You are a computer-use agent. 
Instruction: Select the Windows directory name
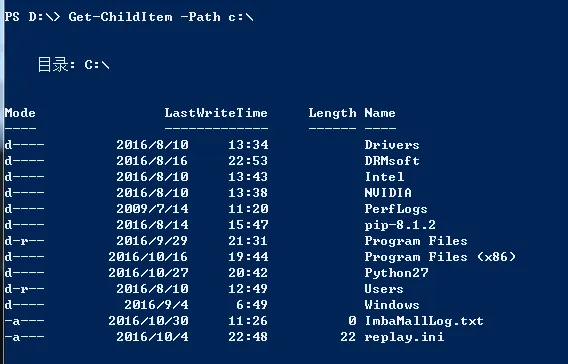click(x=392, y=305)
